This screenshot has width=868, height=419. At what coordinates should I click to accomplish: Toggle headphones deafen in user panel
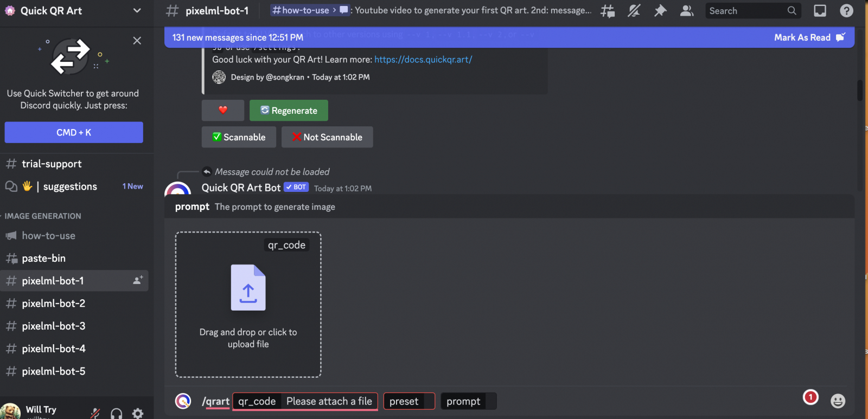click(116, 414)
